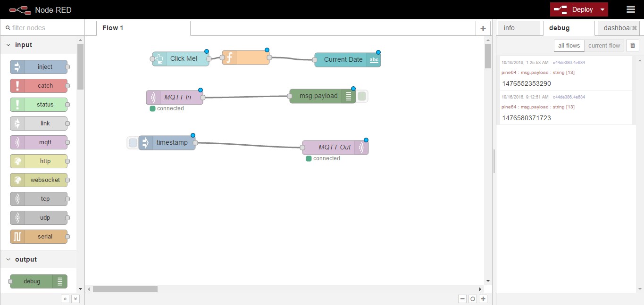Viewport: 644px width, 305px height.
Task: Click the zoom out minus icon
Action: [462, 299]
